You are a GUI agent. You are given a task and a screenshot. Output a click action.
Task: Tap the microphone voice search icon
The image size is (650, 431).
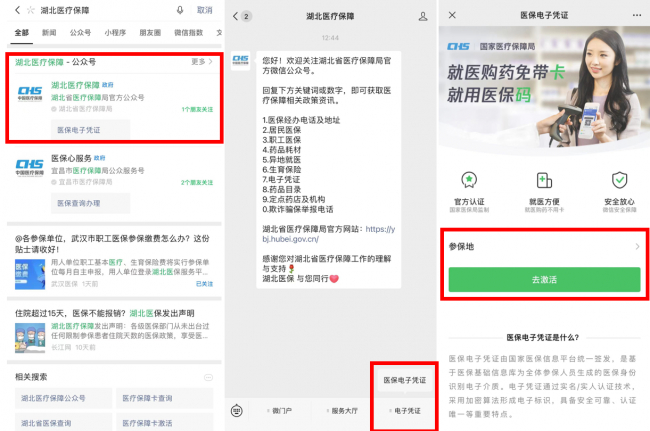[x=180, y=10]
